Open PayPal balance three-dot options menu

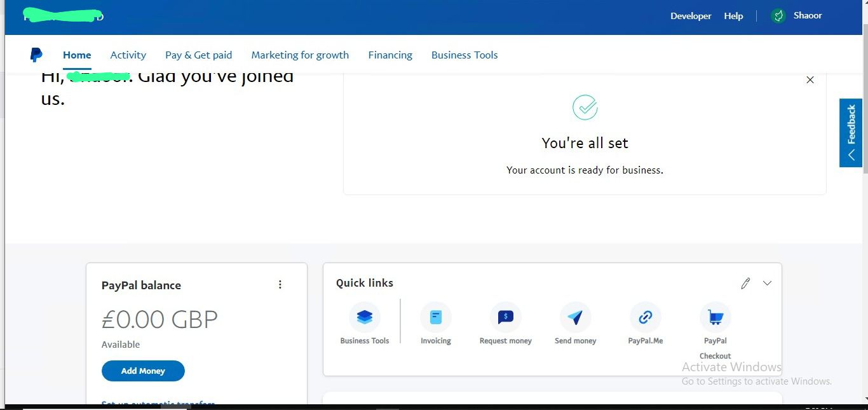pyautogui.click(x=280, y=285)
